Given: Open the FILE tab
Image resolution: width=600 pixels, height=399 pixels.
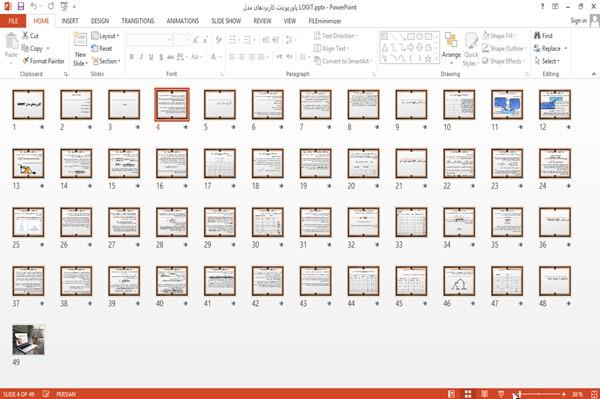Looking at the screenshot, I should [13, 21].
